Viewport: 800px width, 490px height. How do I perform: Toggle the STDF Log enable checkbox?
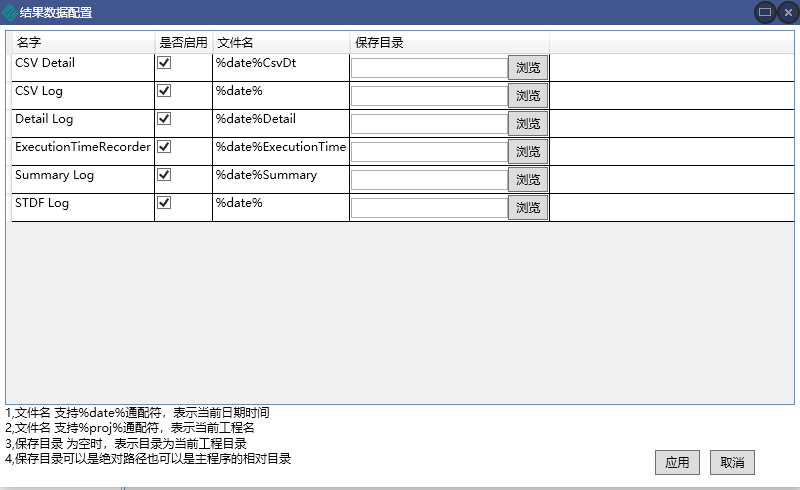(x=164, y=203)
